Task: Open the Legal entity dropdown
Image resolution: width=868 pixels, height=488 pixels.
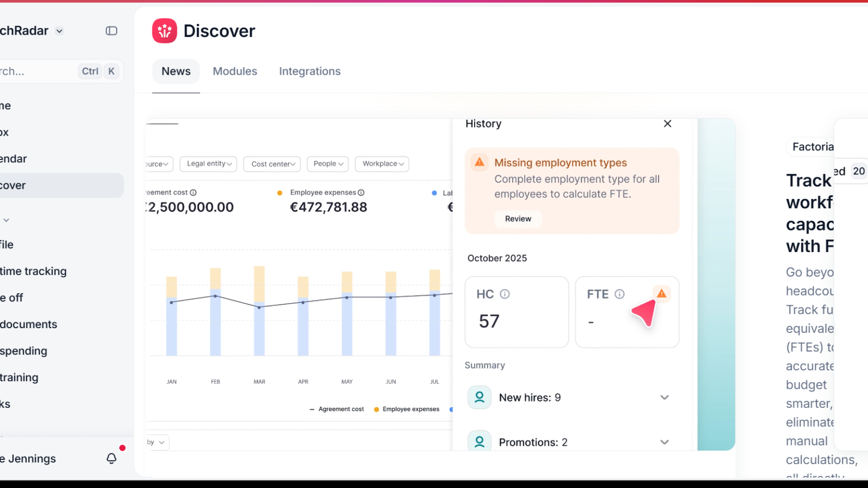Action: [209, 164]
